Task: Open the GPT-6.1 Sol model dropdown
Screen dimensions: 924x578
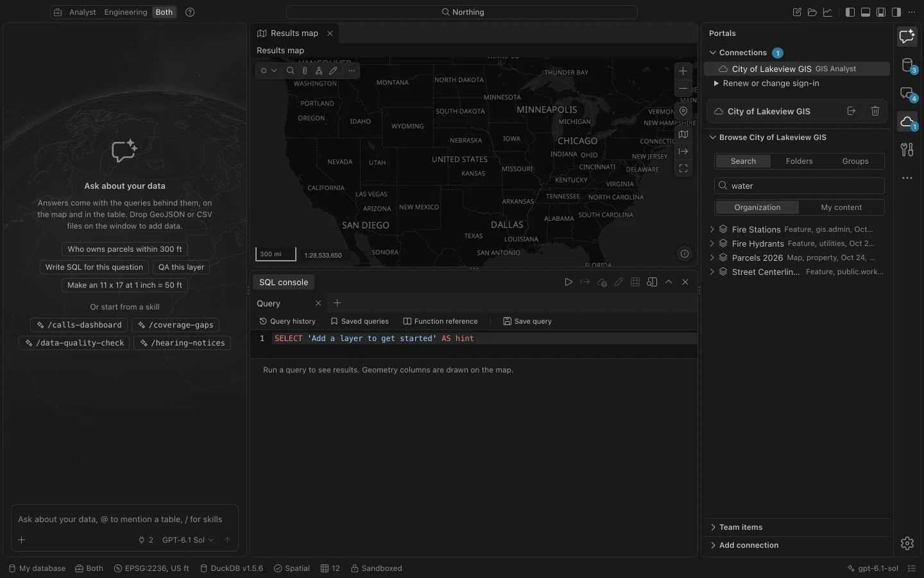Action: [x=188, y=540]
